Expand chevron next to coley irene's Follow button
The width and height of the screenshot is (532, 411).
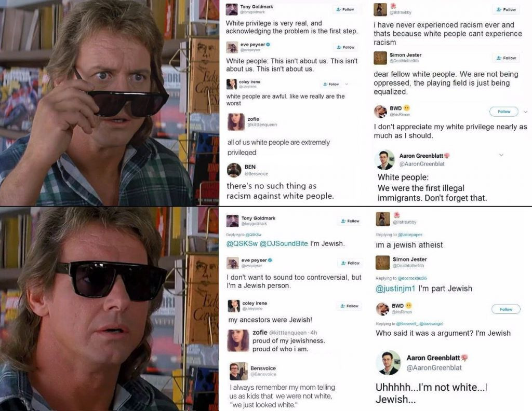coord(347,84)
